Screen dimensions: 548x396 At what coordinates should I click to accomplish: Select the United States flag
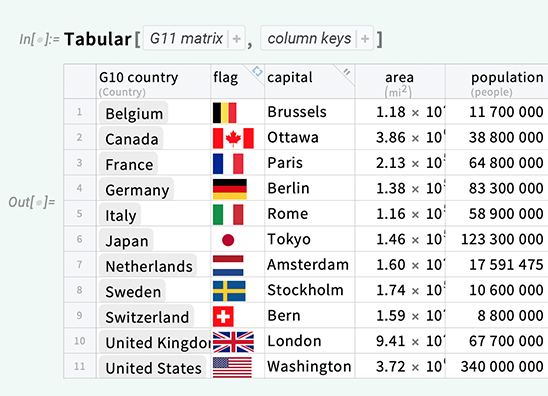(232, 367)
